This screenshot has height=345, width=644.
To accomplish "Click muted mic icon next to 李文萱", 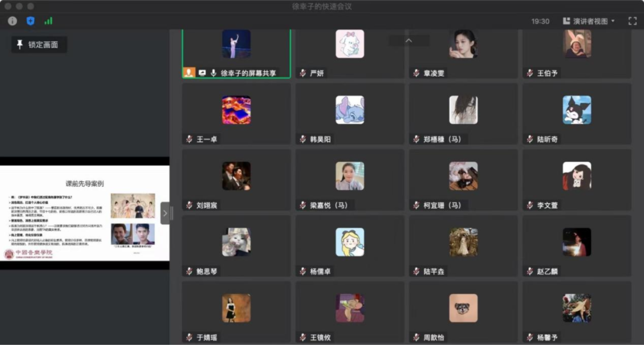I will (530, 205).
